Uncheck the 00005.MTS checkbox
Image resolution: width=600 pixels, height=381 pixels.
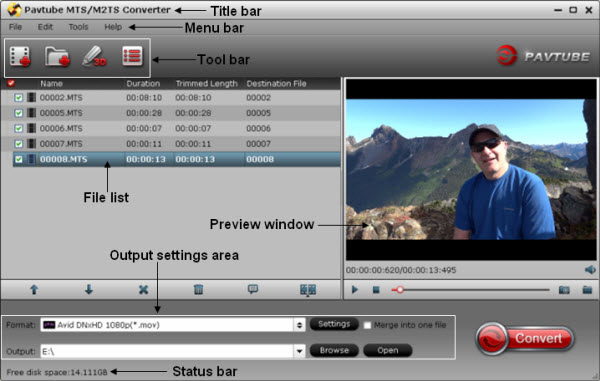[x=18, y=113]
